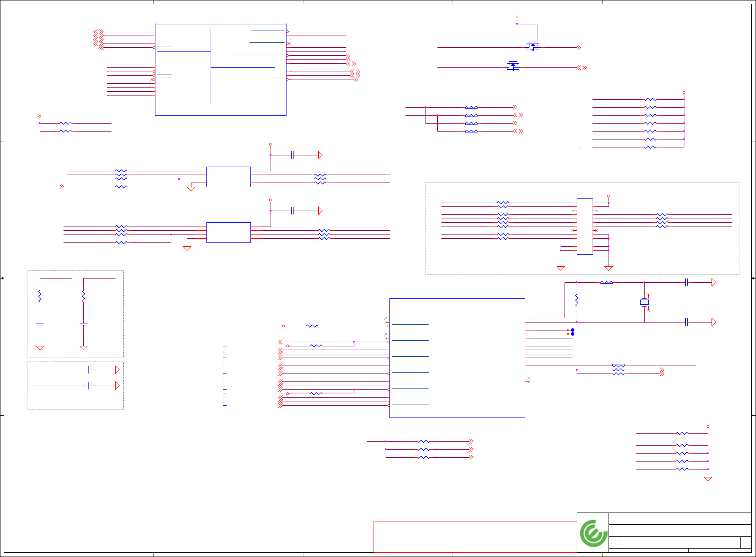Viewport: 756px width, 557px height.
Task: Select the right vertical resistor in the RC dashed box
Action: (83, 296)
